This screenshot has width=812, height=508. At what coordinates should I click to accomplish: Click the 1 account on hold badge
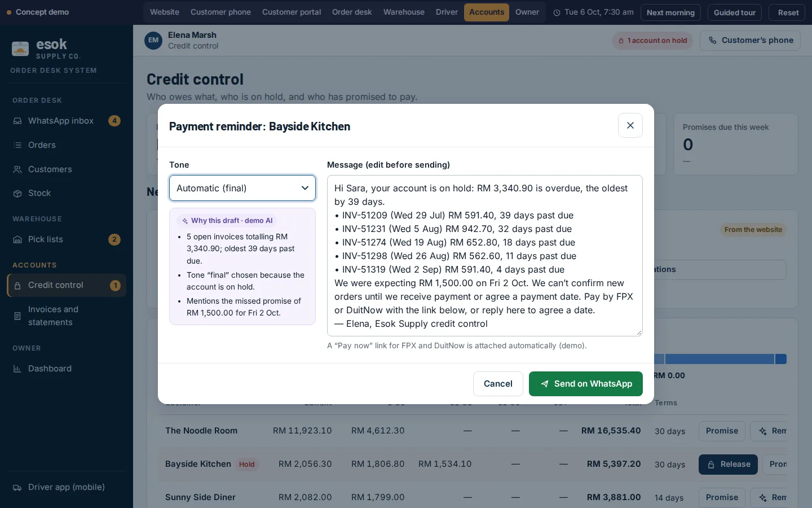pyautogui.click(x=652, y=41)
